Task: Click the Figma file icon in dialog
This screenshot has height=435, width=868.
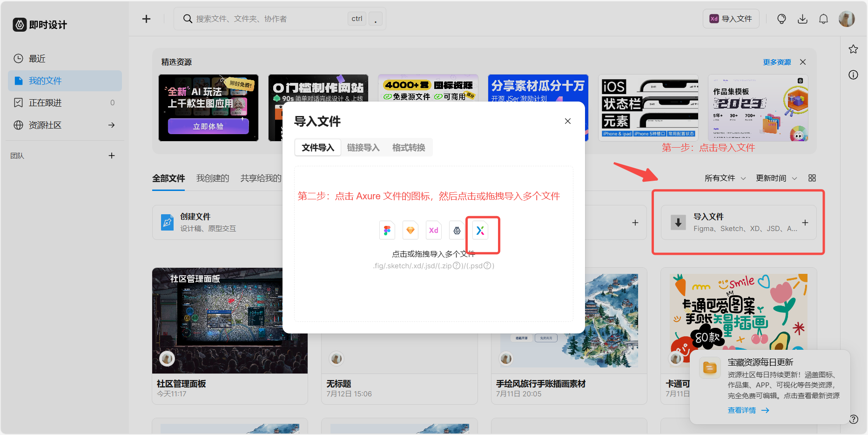Action: (387, 230)
